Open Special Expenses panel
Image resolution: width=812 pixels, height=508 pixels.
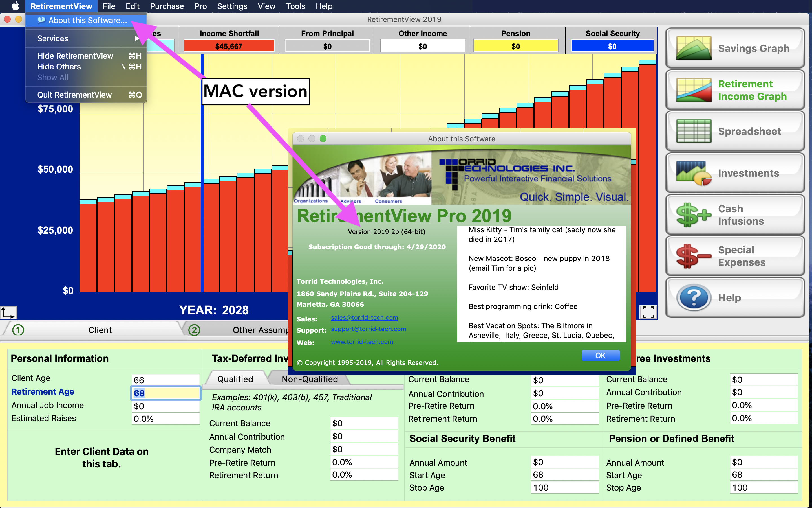point(735,256)
